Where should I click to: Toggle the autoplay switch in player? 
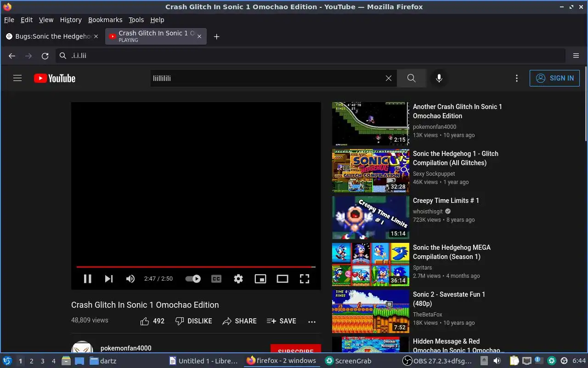tap(193, 279)
